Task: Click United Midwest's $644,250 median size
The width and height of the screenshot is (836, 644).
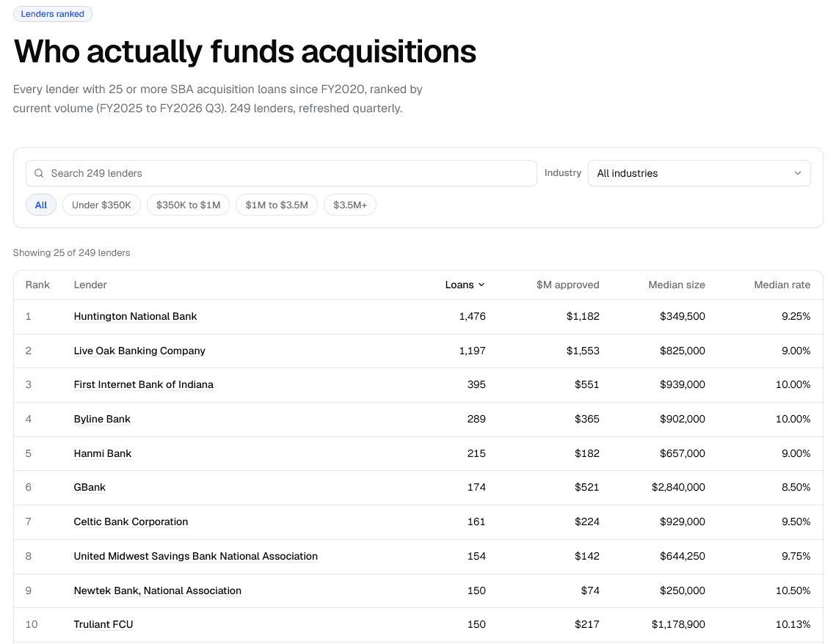Action: click(683, 556)
